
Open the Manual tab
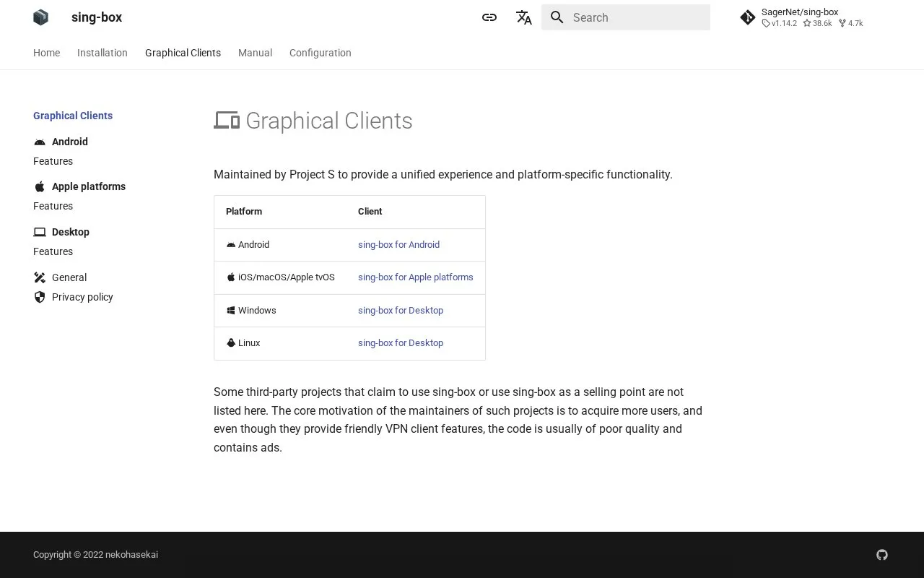click(x=255, y=53)
